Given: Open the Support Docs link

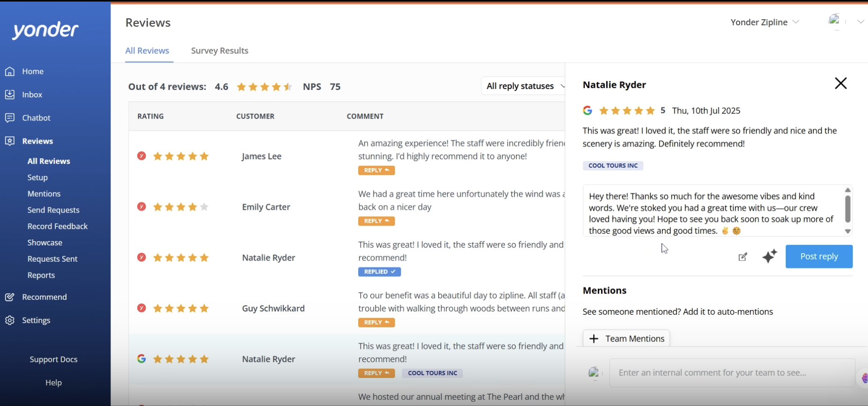Looking at the screenshot, I should click(53, 359).
